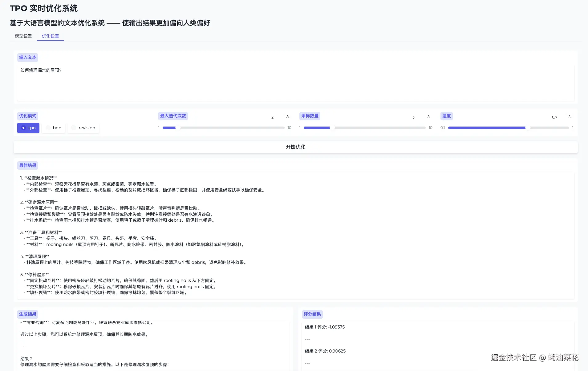
Task: Click the 最佳结果 label
Action: 28,166
